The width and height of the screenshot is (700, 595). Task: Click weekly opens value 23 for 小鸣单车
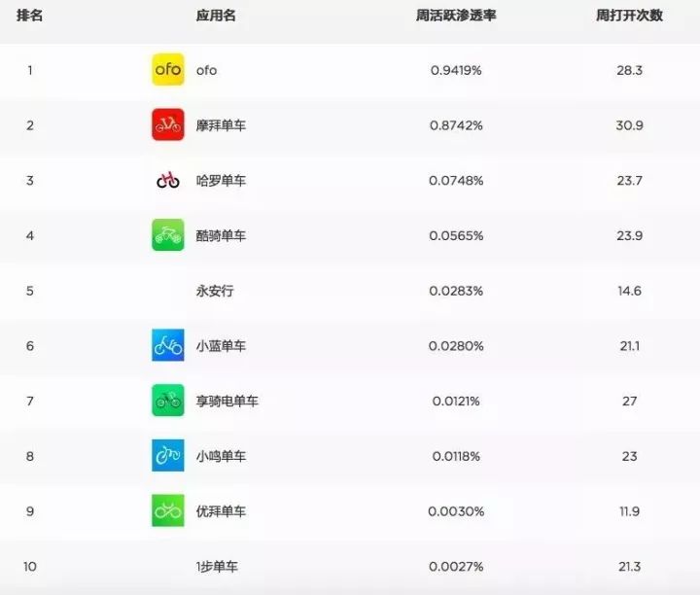pyautogui.click(x=629, y=456)
